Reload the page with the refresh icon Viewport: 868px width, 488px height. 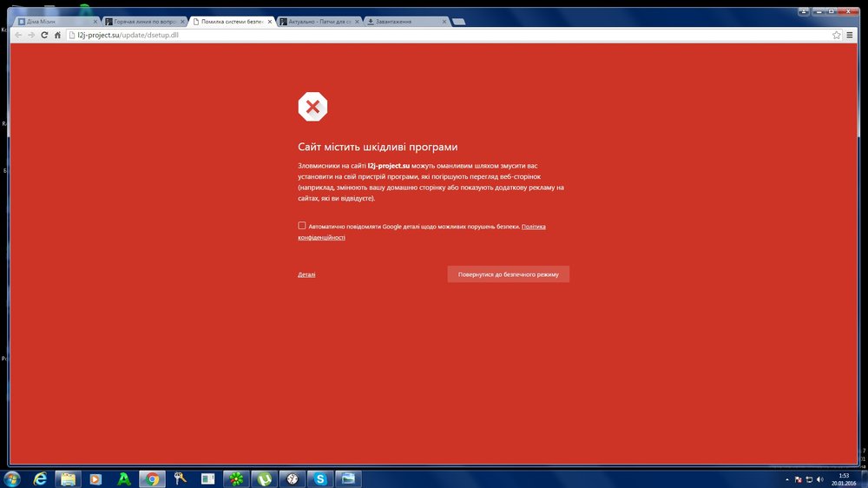[x=44, y=35]
